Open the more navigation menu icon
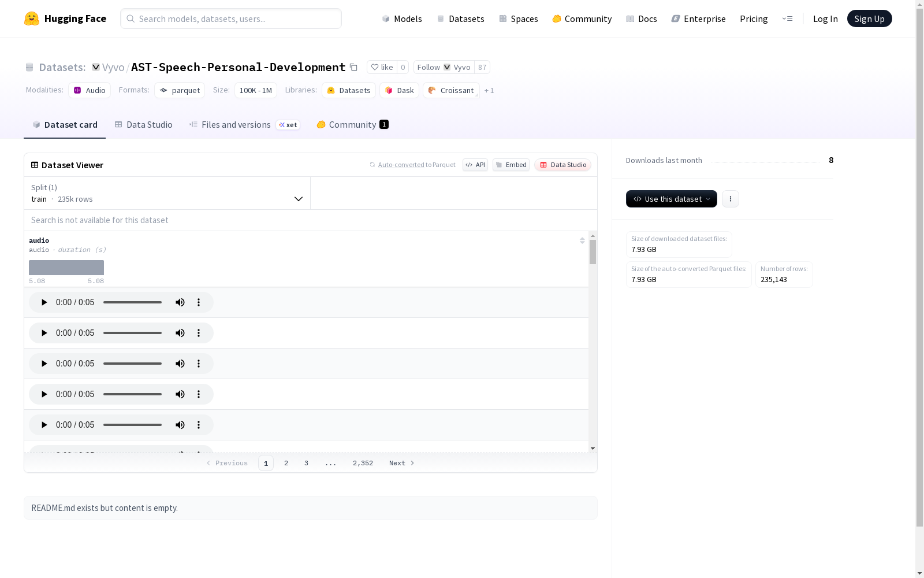This screenshot has height=578, width=924. click(x=787, y=18)
